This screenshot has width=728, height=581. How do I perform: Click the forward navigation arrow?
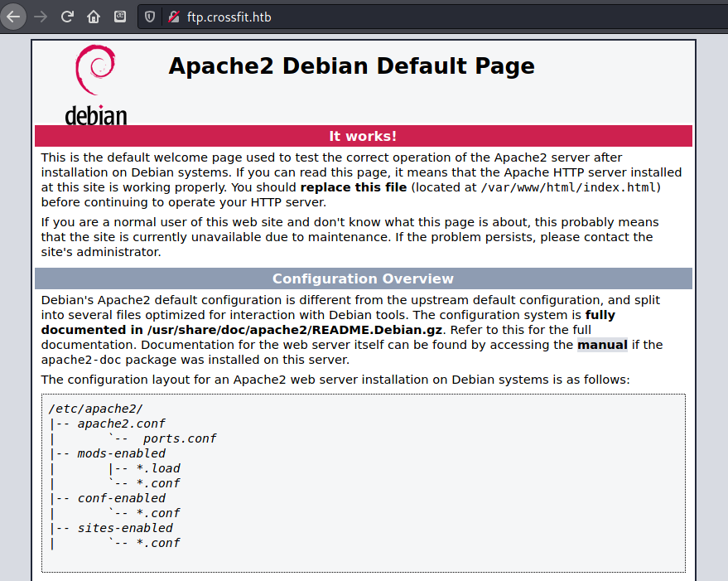click(41, 17)
